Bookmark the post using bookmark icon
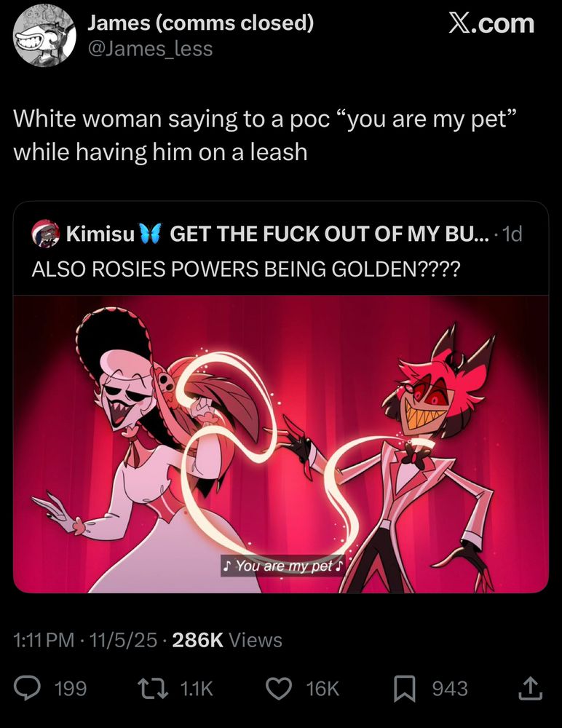This screenshot has width=562, height=728. (405, 689)
